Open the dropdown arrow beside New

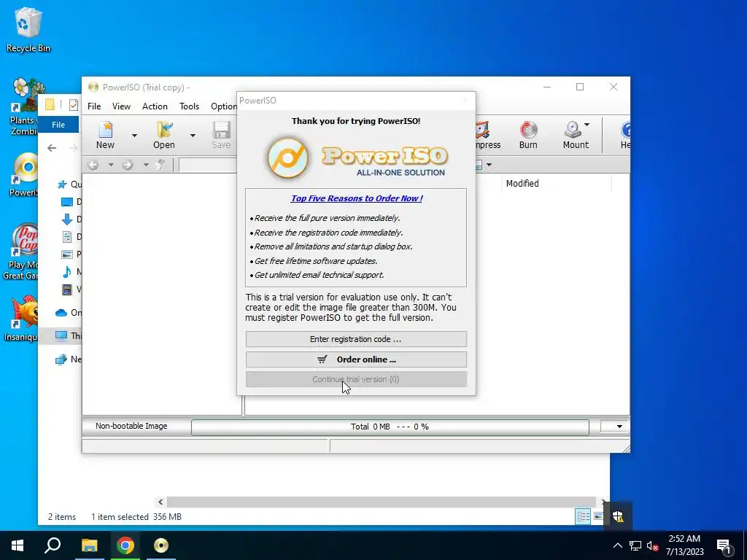[x=134, y=136]
